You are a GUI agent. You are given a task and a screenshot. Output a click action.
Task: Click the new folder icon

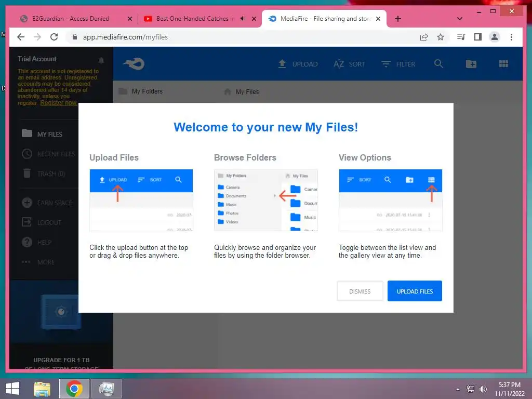(x=471, y=64)
